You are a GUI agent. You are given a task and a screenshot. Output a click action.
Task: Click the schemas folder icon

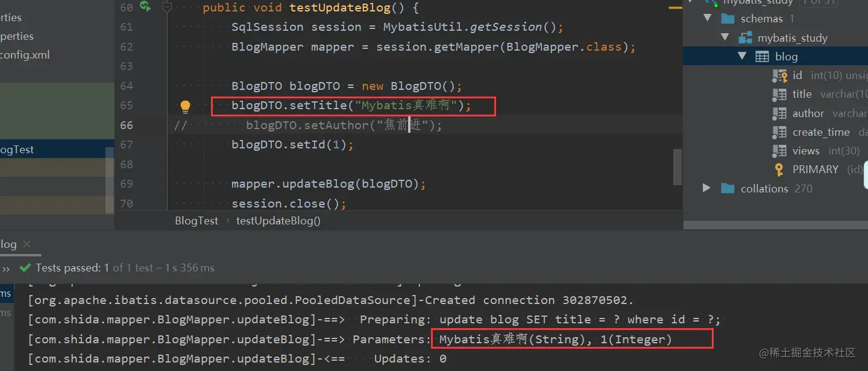click(x=728, y=19)
